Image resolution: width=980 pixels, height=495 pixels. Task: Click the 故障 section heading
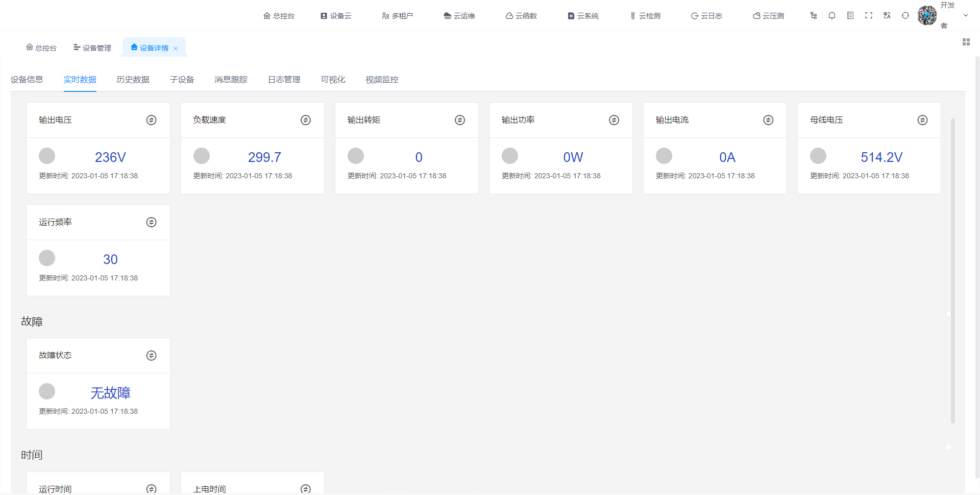32,322
